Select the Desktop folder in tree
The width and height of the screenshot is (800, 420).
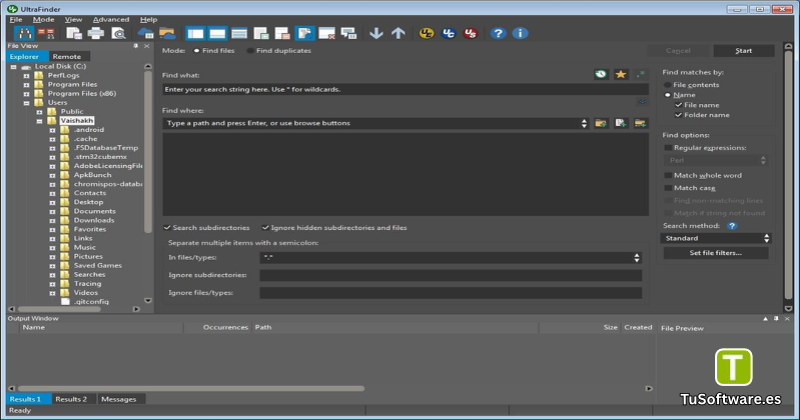[88, 202]
